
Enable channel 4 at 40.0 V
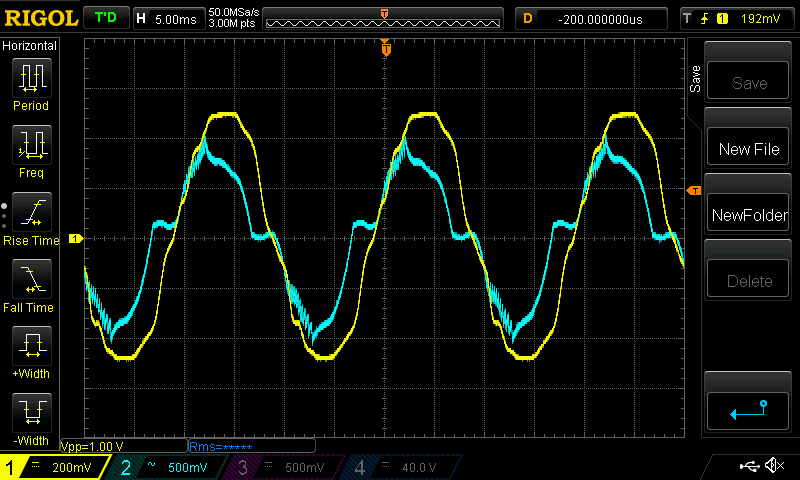(397, 467)
